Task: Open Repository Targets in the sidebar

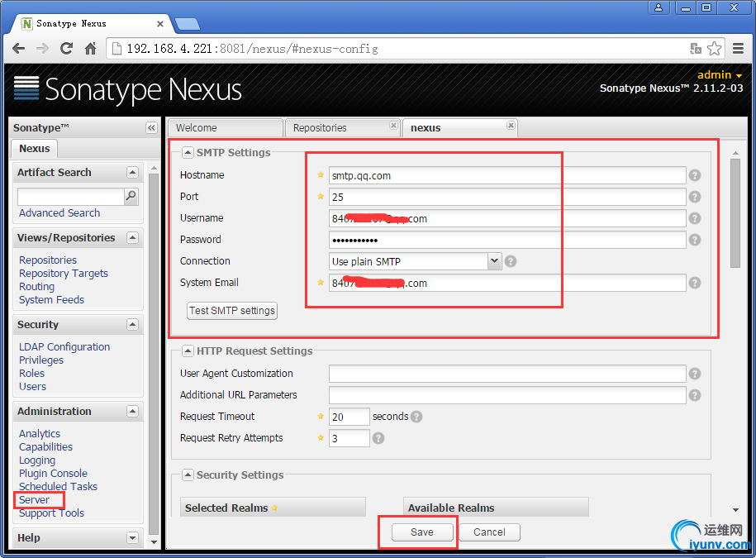Action: coord(64,274)
